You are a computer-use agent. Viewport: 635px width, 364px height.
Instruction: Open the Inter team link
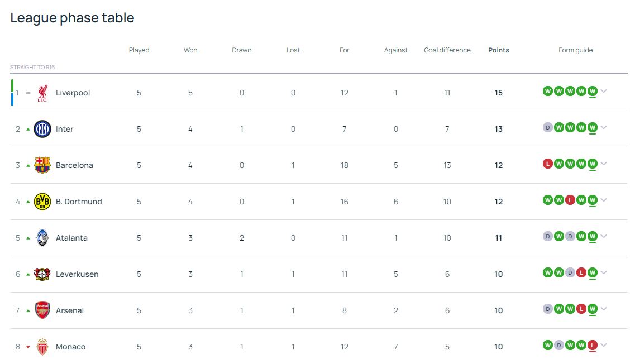pos(64,129)
